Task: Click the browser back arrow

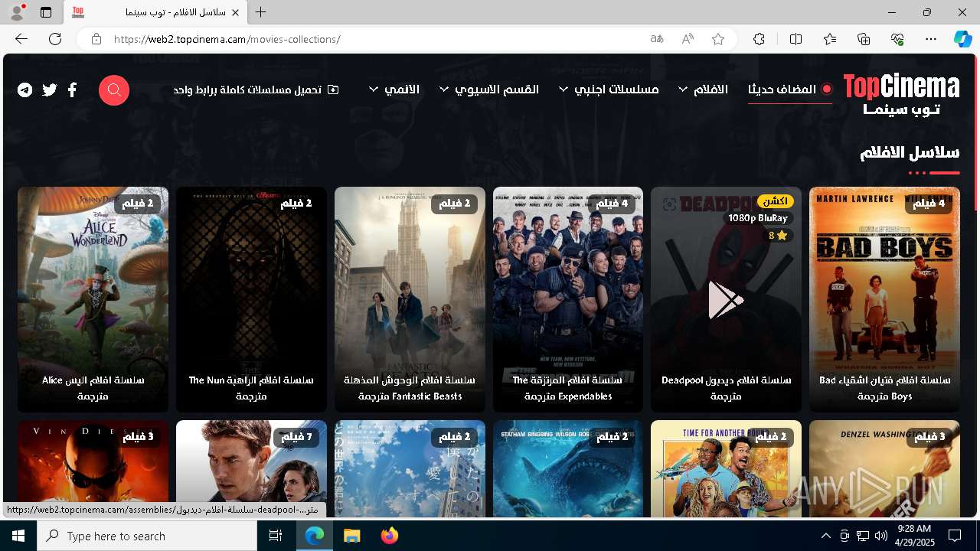Action: coord(21,39)
